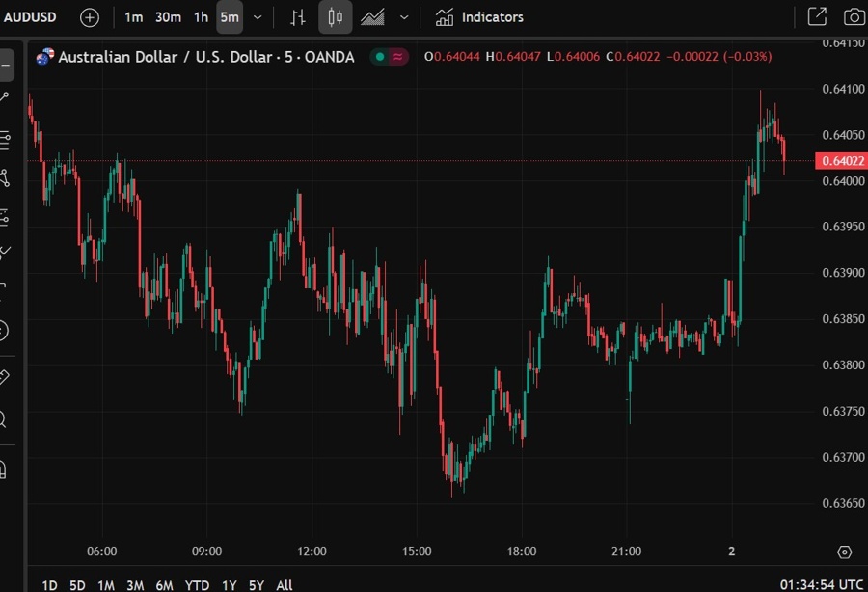Select the forecasting and measurement tool
The width and height of the screenshot is (868, 592).
tap(5, 218)
